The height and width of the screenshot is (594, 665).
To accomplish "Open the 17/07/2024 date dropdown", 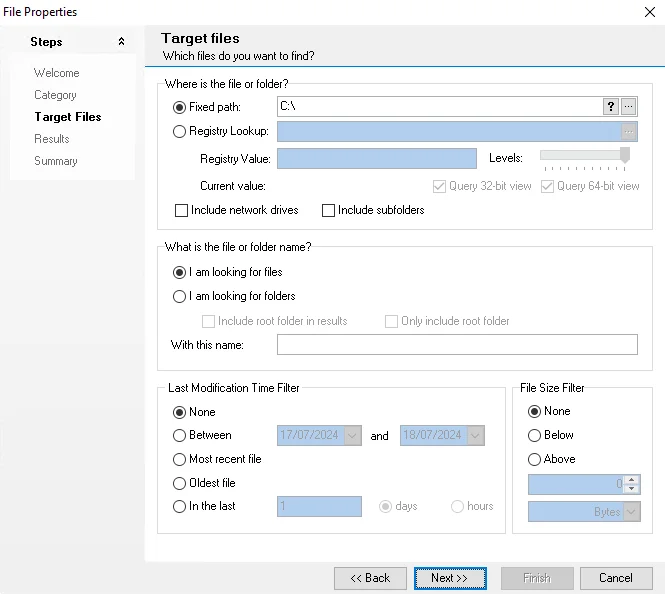I will coord(352,435).
